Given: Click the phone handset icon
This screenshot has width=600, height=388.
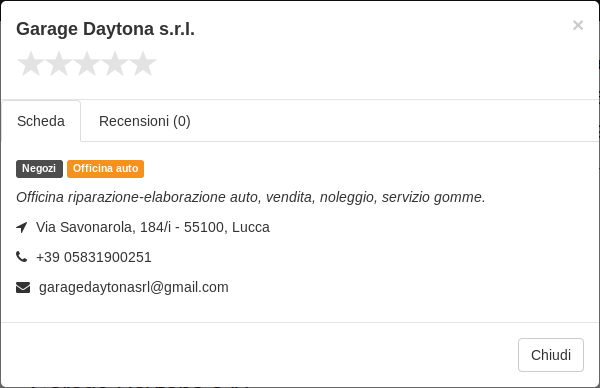Looking at the screenshot, I should tap(22, 257).
